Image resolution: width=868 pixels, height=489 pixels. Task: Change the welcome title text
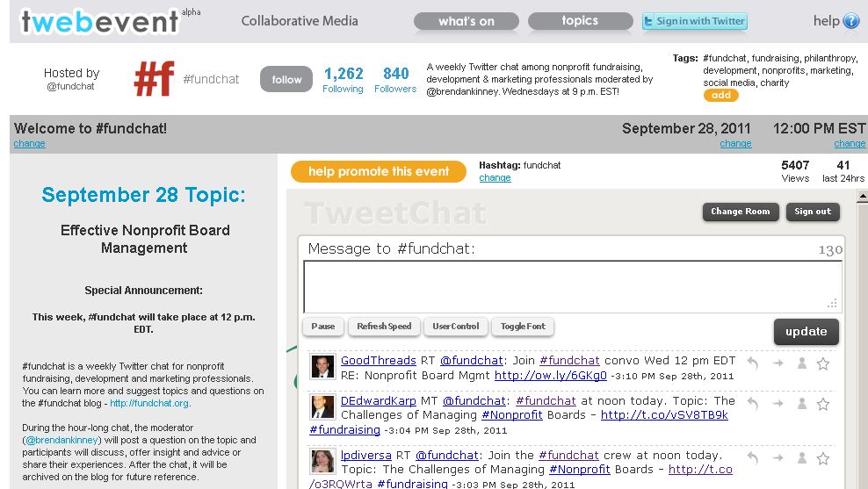pyautogui.click(x=29, y=143)
